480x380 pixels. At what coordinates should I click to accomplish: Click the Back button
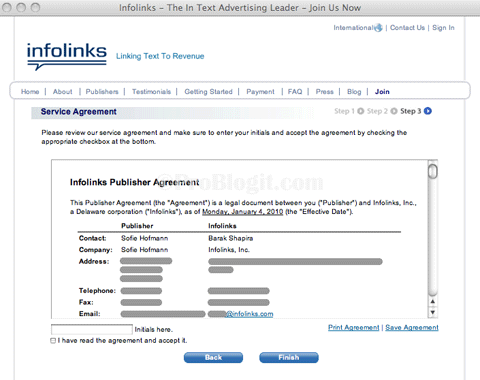213,357
